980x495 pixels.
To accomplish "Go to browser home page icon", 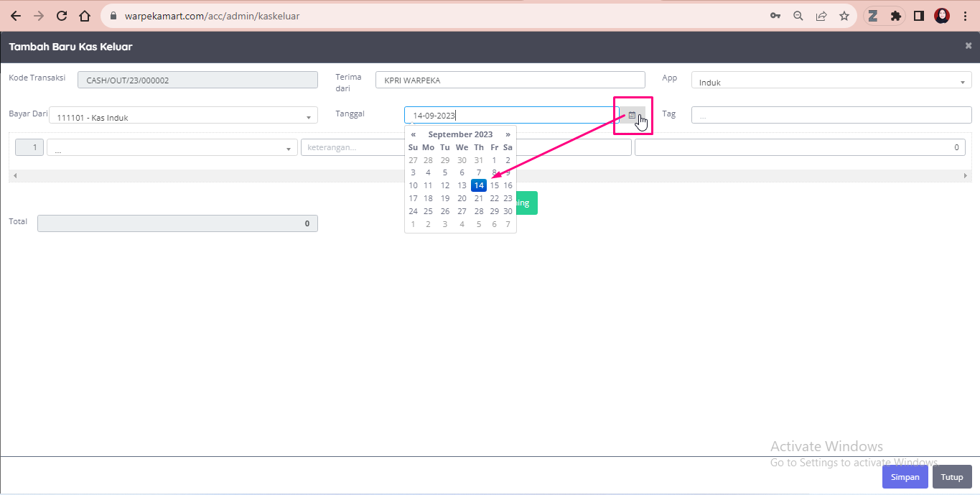I will 85,16.
